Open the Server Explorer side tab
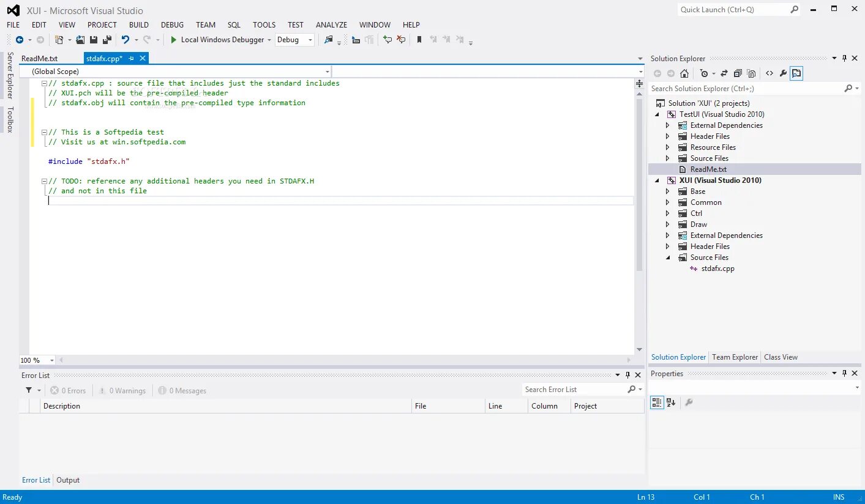Viewport: 865px width, 504px height. [x=10, y=75]
